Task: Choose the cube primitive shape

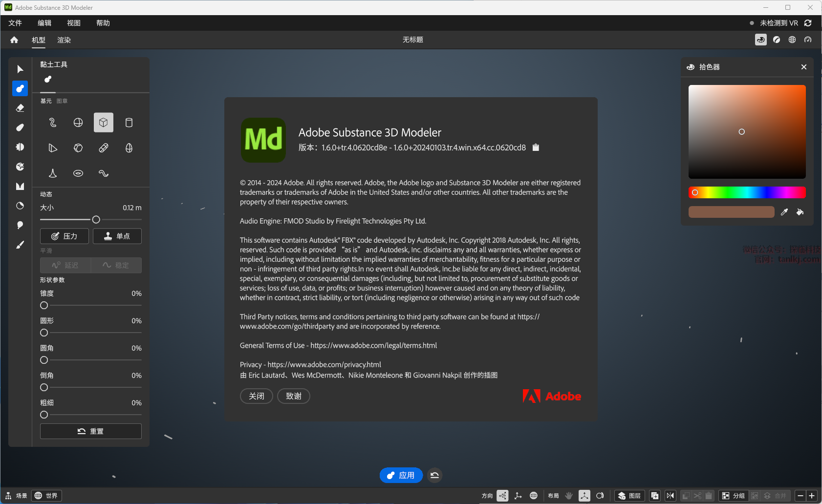Action: click(104, 123)
